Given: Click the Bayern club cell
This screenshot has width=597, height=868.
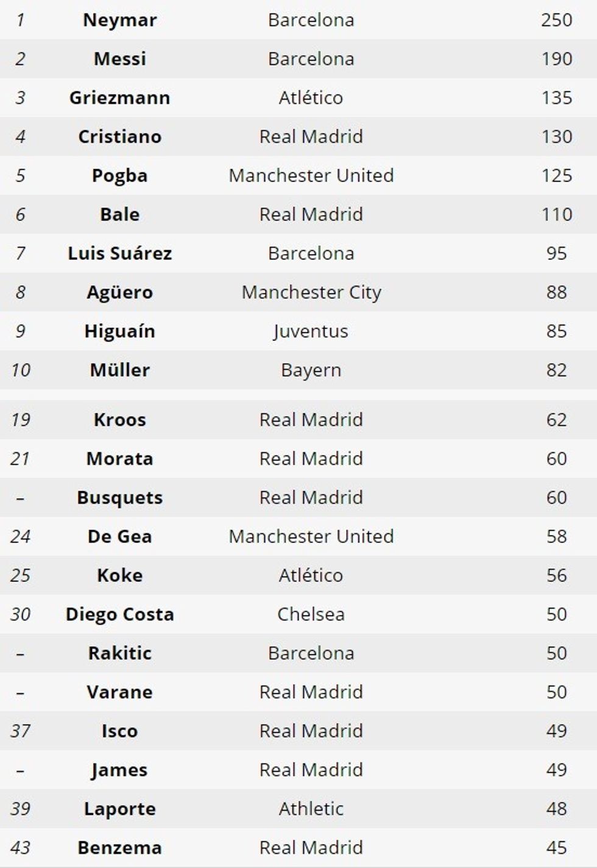Looking at the screenshot, I should (311, 371).
